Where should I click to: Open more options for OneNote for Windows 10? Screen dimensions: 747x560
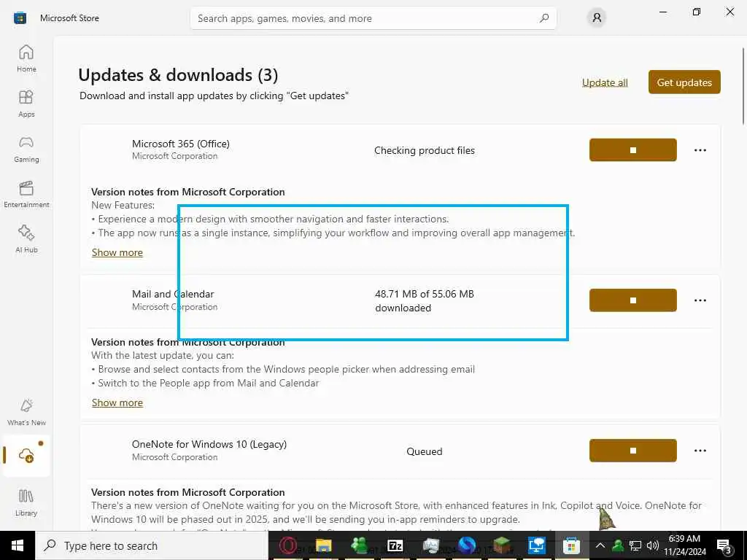pos(700,451)
